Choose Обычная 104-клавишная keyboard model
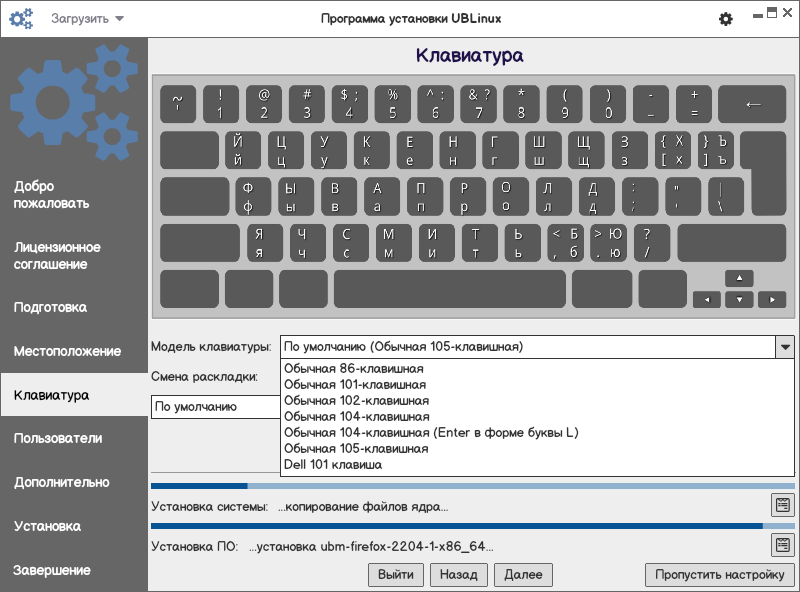Viewport: 800px width, 592px height. point(537,416)
